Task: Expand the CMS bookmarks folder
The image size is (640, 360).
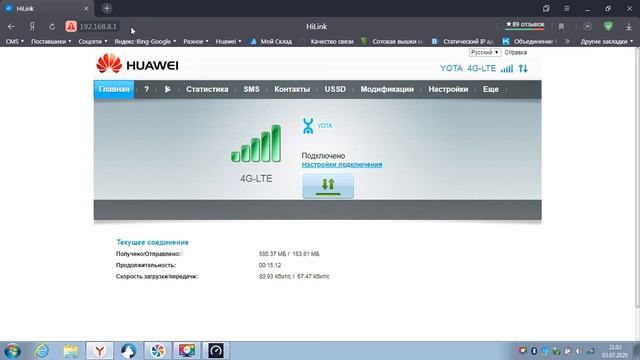Action: [15, 41]
